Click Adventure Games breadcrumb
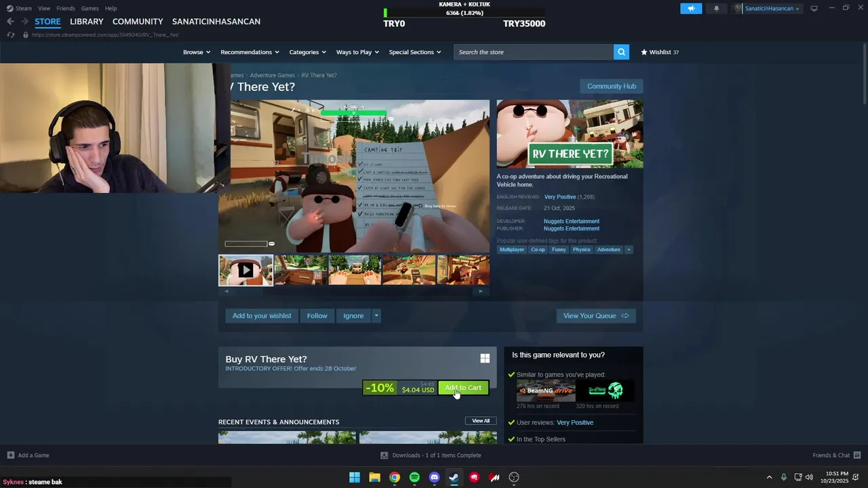Image resolution: width=868 pixels, height=488 pixels. point(272,75)
